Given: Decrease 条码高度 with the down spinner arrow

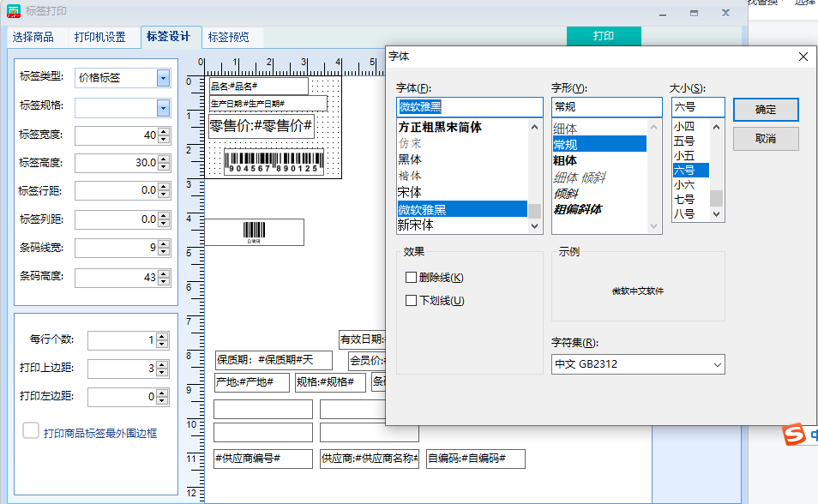Looking at the screenshot, I should pyautogui.click(x=164, y=281).
